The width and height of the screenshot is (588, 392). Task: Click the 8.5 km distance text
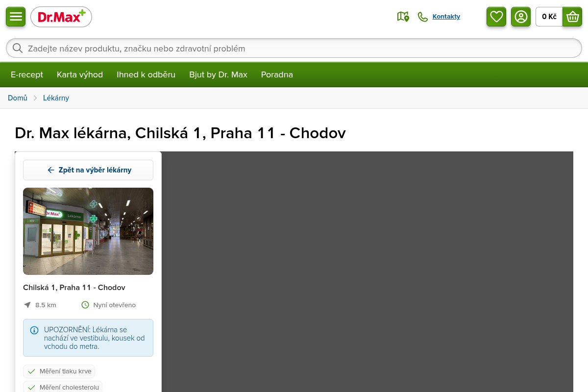click(46, 305)
